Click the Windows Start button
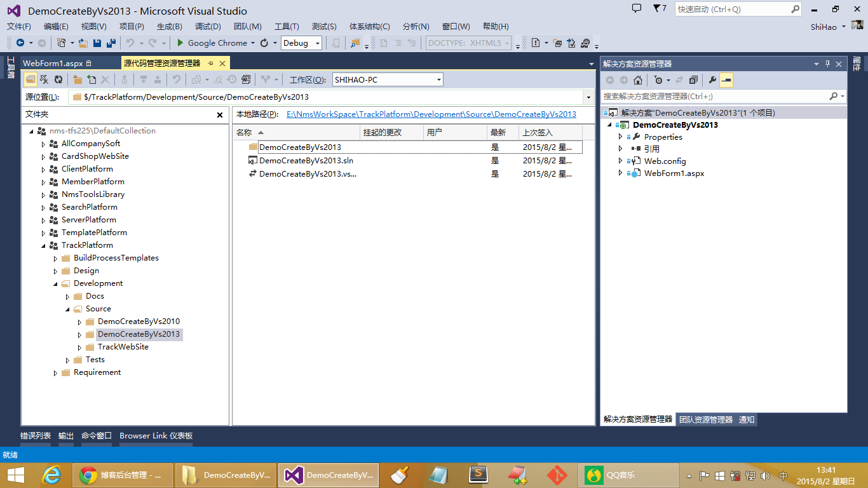Image resolution: width=868 pixels, height=488 pixels. pyautogui.click(x=16, y=475)
